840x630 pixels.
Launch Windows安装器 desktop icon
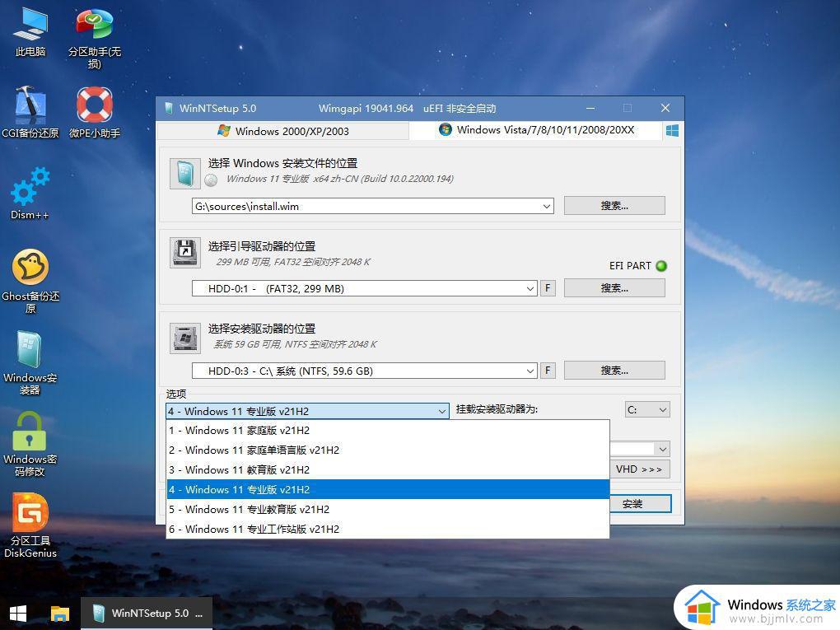[x=30, y=363]
